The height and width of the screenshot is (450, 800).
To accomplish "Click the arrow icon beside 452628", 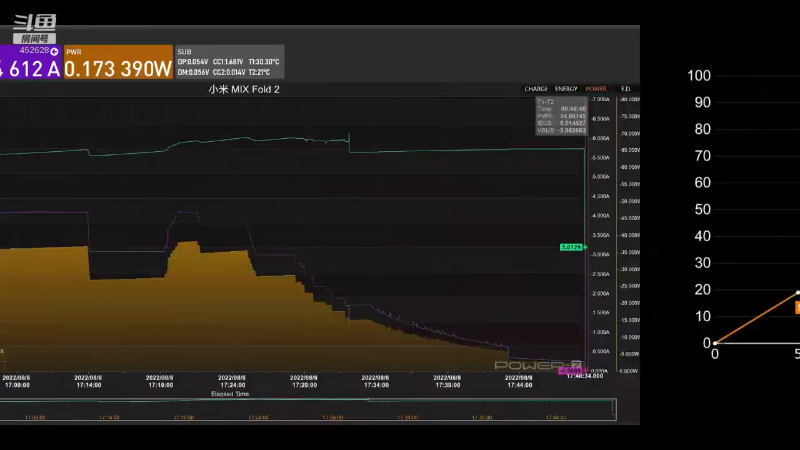I will coord(54,51).
